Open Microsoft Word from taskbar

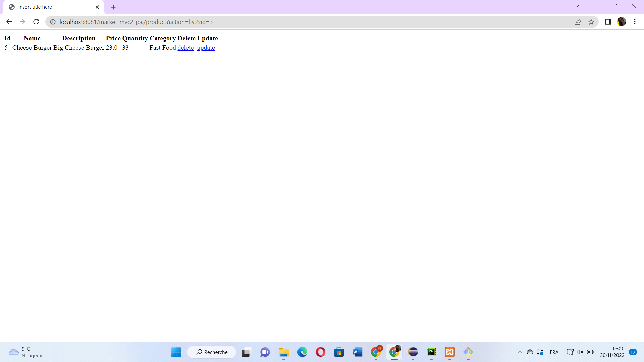(357, 352)
